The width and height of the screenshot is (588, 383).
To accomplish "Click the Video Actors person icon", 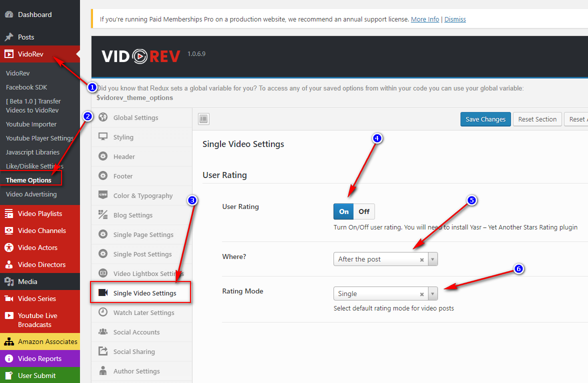I will point(9,248).
